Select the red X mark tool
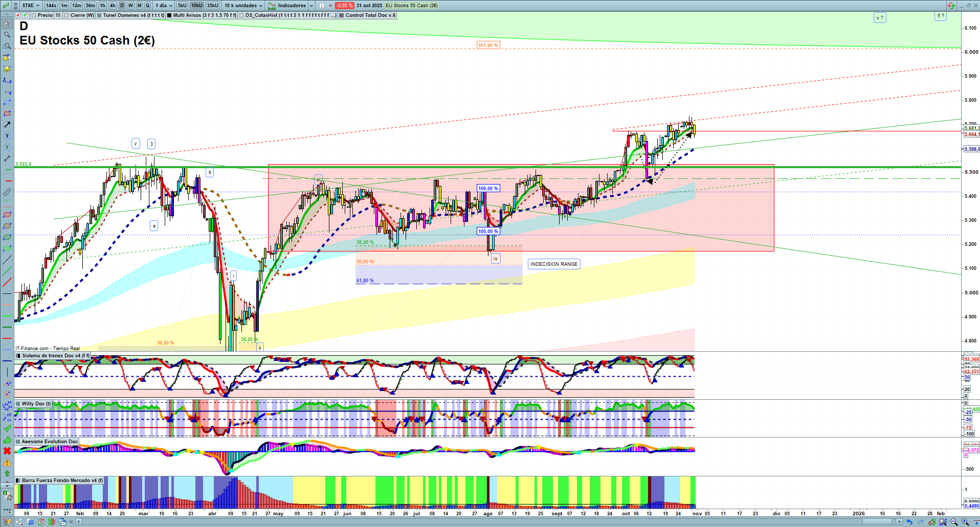Image resolution: width=980 pixels, height=527 pixels. 7,451
